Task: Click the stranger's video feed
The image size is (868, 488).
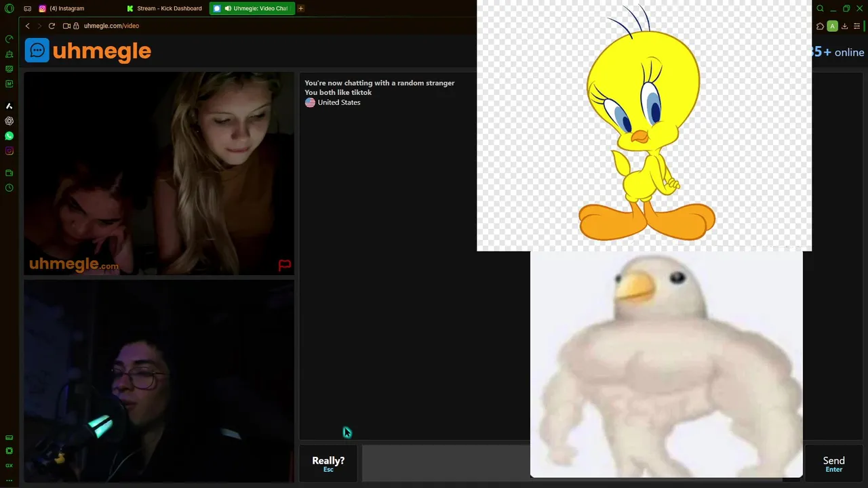Action: [159, 174]
